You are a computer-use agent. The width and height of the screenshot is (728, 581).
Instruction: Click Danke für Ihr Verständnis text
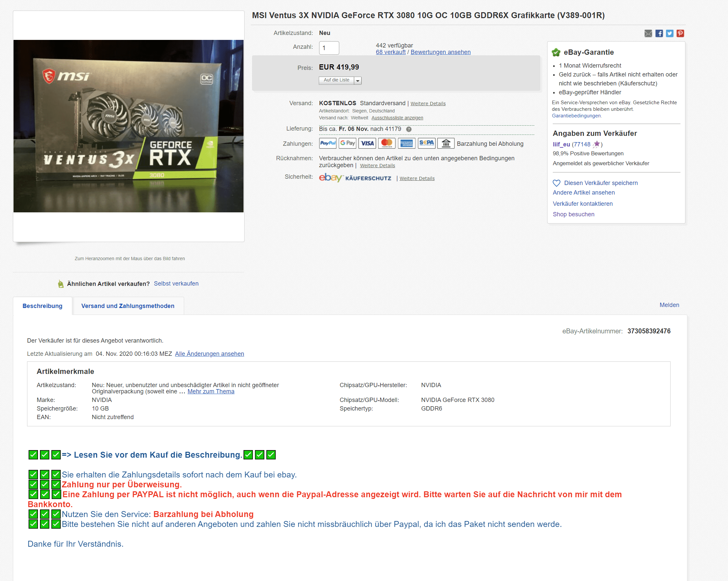click(76, 544)
